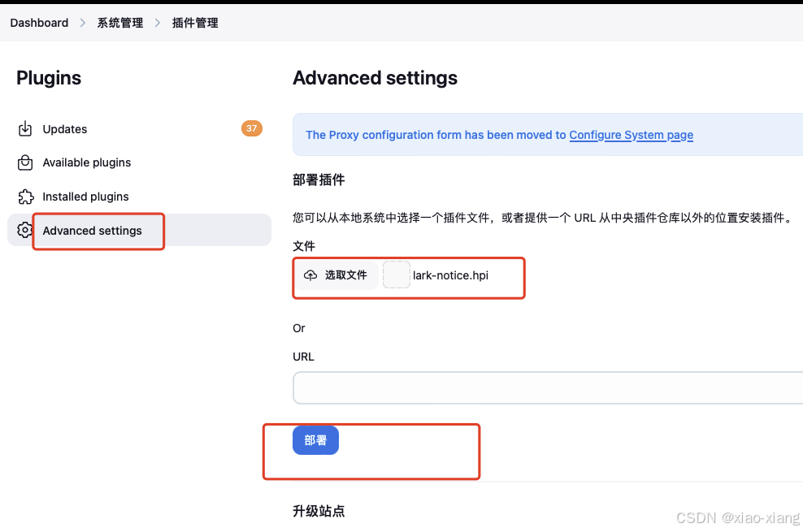803x532 pixels.
Task: Open the Updates section in sidebar
Action: (x=139, y=129)
